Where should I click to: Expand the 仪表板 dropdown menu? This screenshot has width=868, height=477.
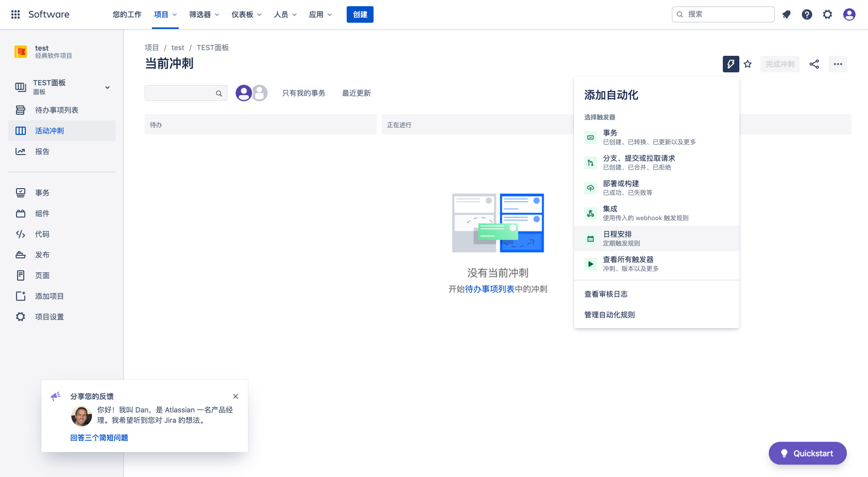(246, 14)
